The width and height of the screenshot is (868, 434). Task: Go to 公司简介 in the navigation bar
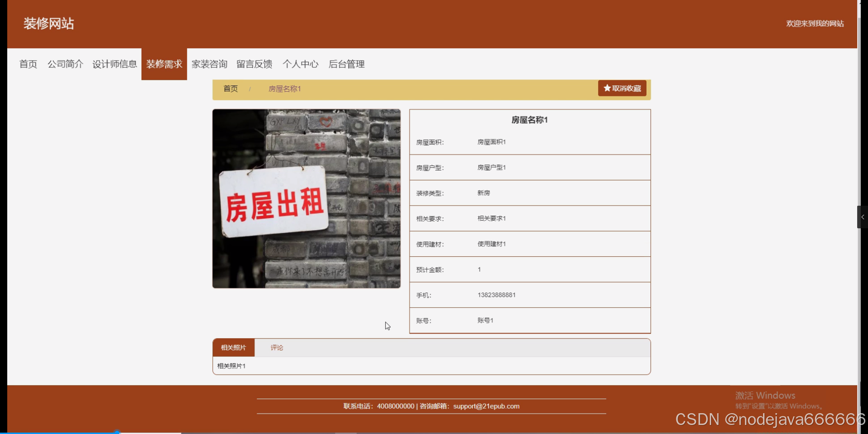[66, 64]
